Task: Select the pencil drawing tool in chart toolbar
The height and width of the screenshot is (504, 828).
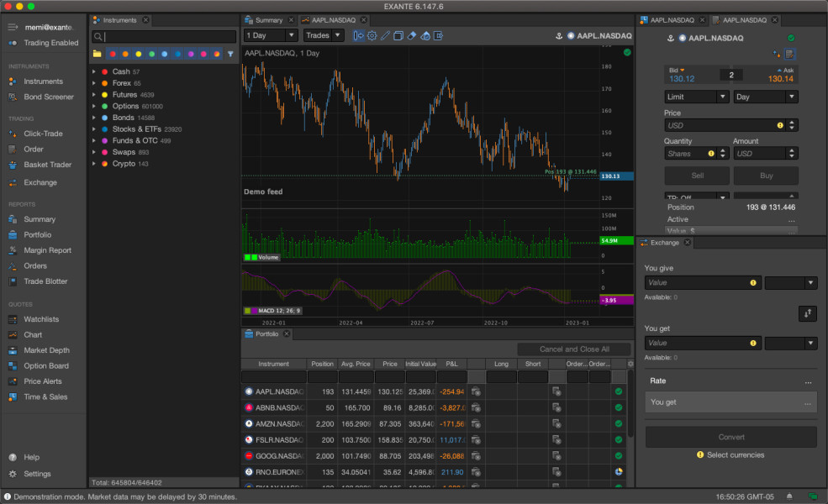Action: (x=385, y=35)
